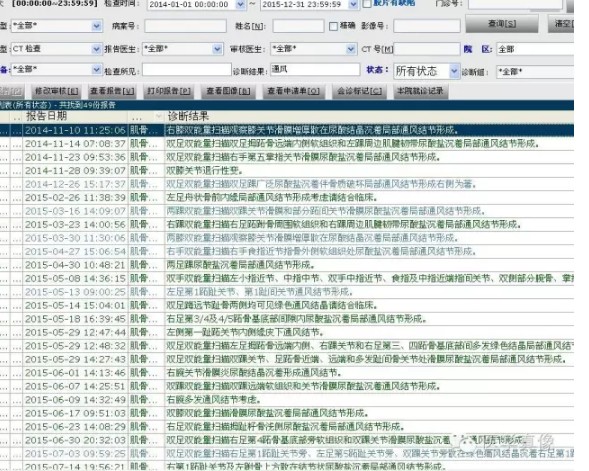Click 会诊标记[C] consultation mark button
This screenshot has width=589, height=471.
(x=359, y=91)
